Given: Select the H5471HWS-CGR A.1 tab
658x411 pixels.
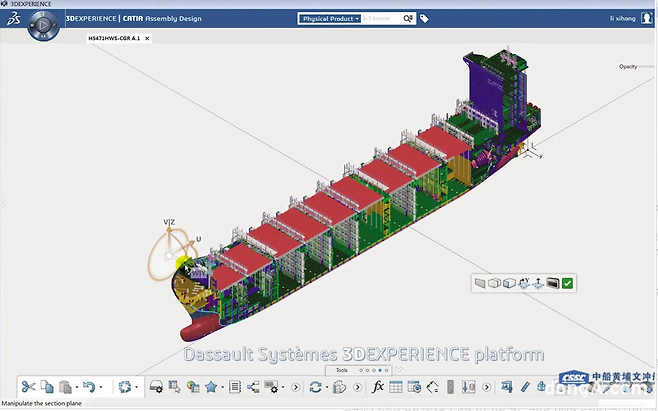Looking at the screenshot, I should click(x=113, y=39).
